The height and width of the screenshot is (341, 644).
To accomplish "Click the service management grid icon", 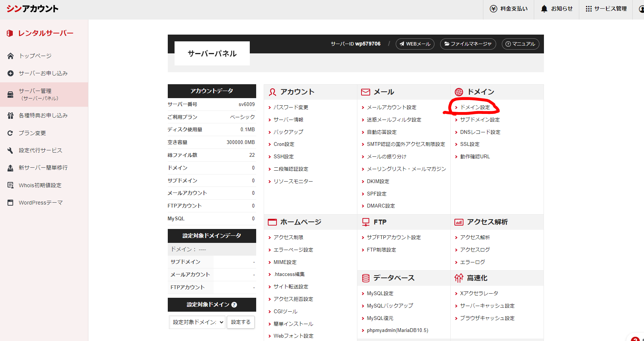I will click(x=589, y=9).
